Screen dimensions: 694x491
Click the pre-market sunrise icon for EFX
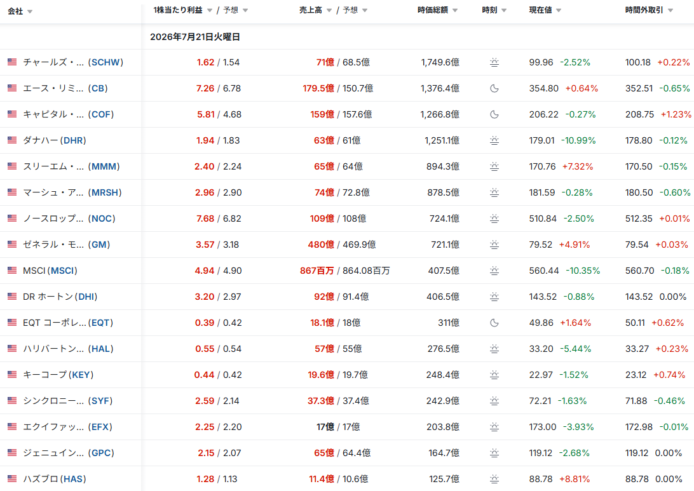pos(494,427)
